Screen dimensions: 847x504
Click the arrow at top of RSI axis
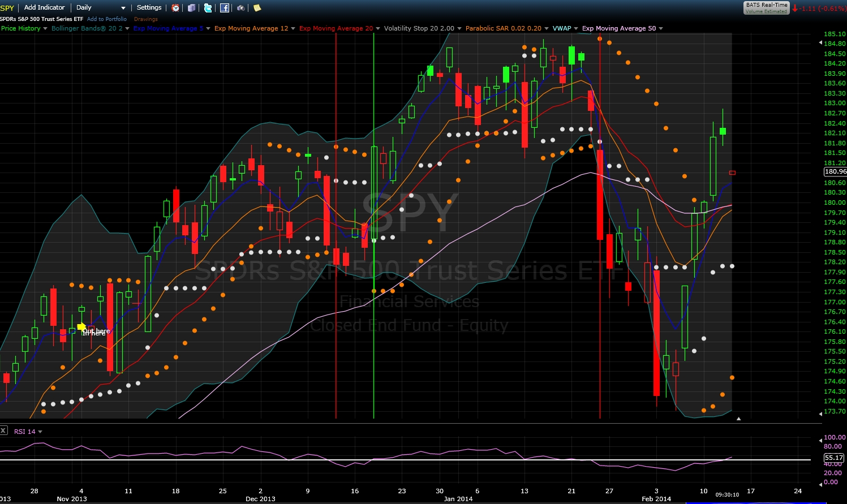(x=820, y=440)
